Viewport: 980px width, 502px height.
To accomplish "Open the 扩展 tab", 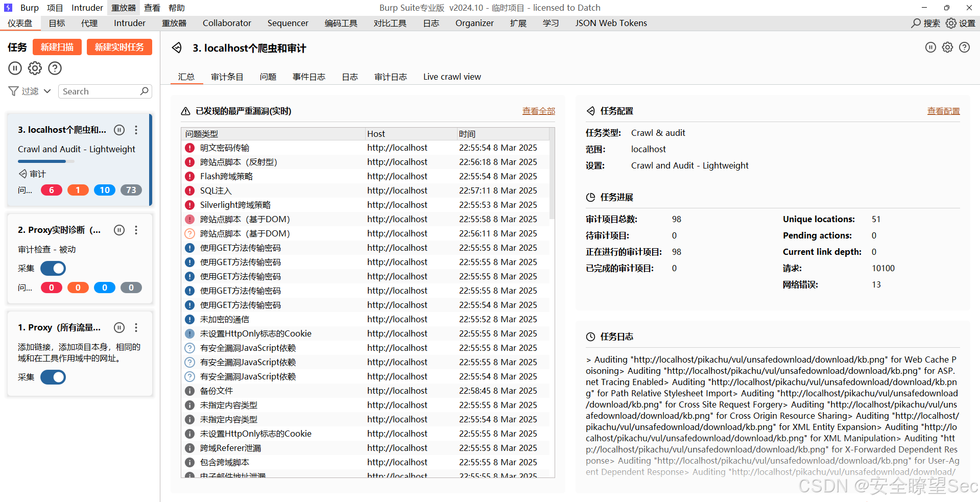I will [518, 23].
